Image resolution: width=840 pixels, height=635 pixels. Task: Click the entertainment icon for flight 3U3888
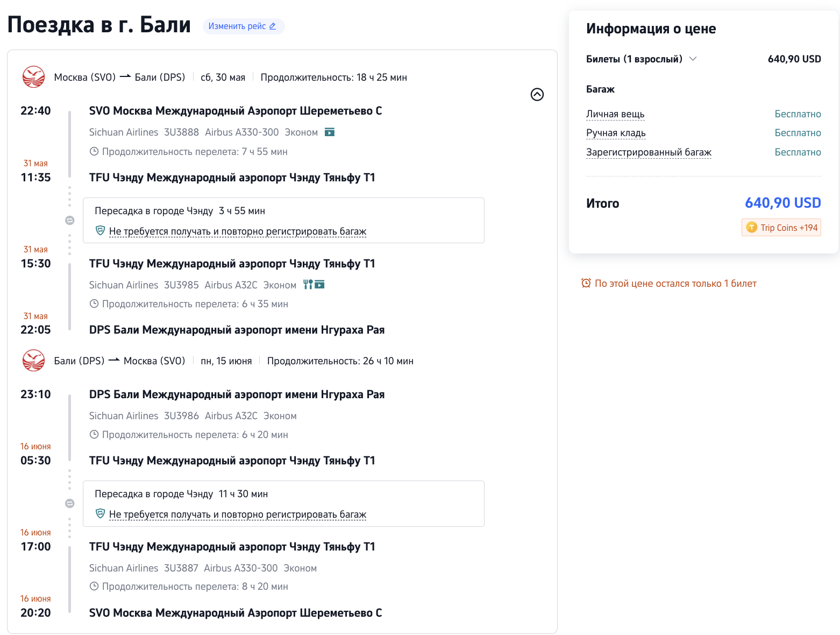[x=330, y=132]
